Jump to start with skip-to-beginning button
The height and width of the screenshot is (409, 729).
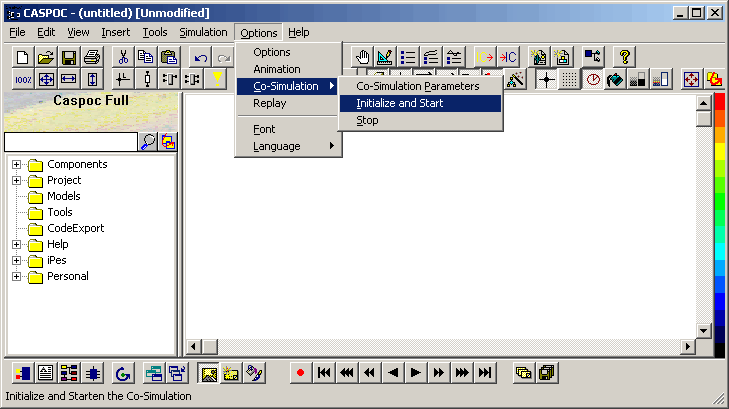[x=324, y=373]
